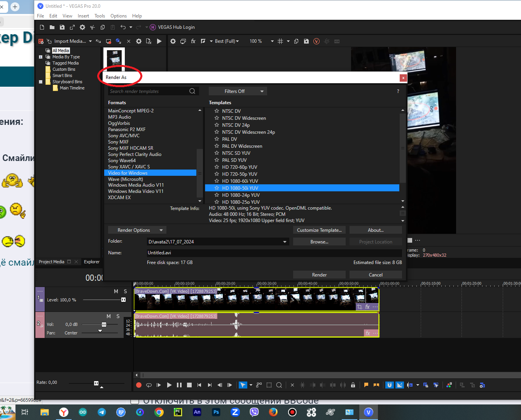Click video track Level slider handle

coord(123,300)
